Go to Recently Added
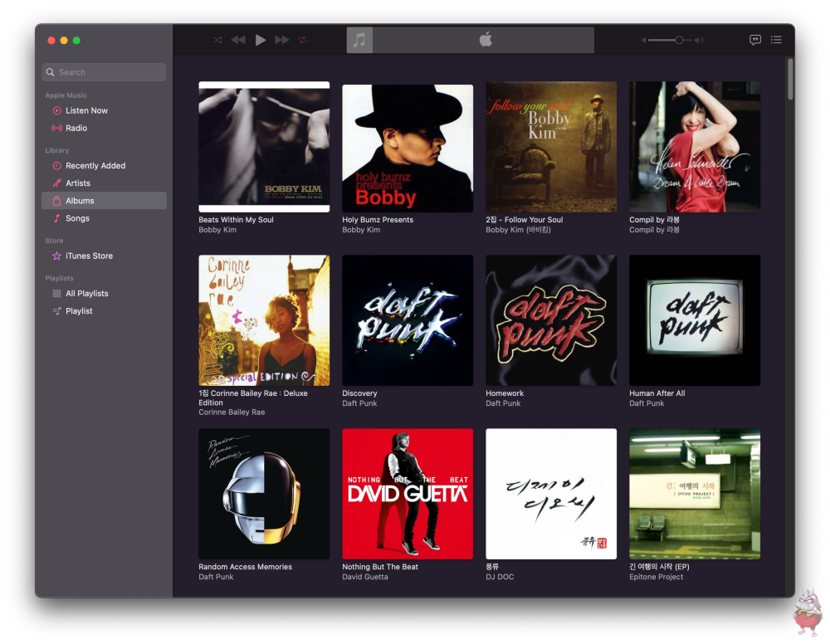Viewport: 830px width, 644px height. point(104,166)
